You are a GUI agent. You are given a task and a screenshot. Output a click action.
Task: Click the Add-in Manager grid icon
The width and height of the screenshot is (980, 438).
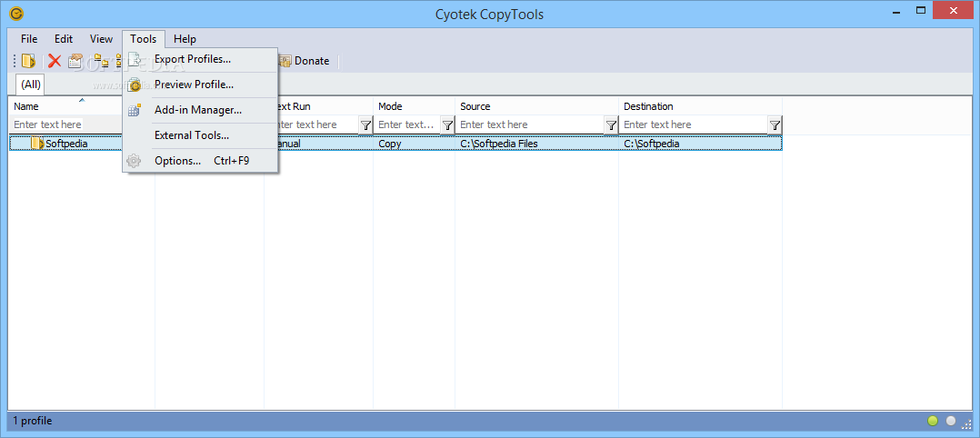[135, 110]
